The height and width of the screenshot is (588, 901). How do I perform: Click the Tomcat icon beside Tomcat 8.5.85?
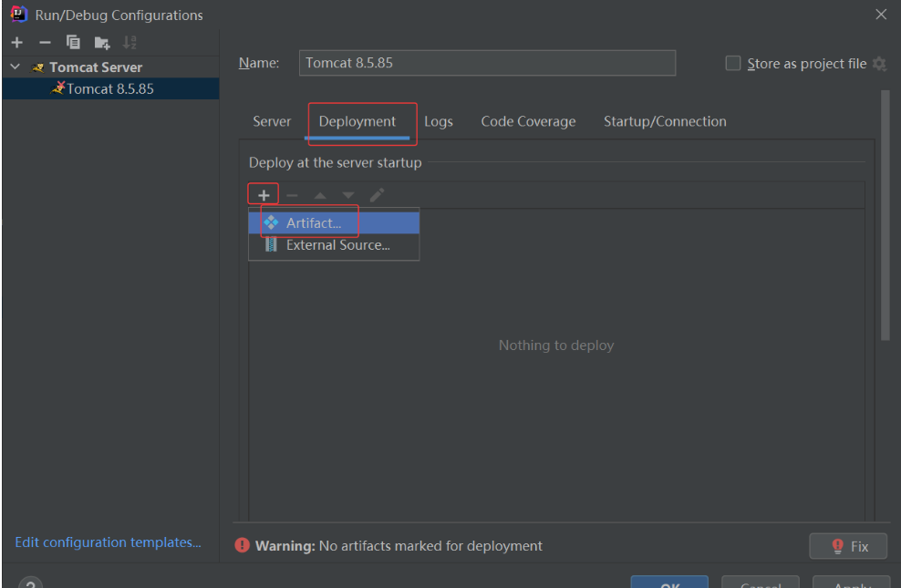click(58, 88)
